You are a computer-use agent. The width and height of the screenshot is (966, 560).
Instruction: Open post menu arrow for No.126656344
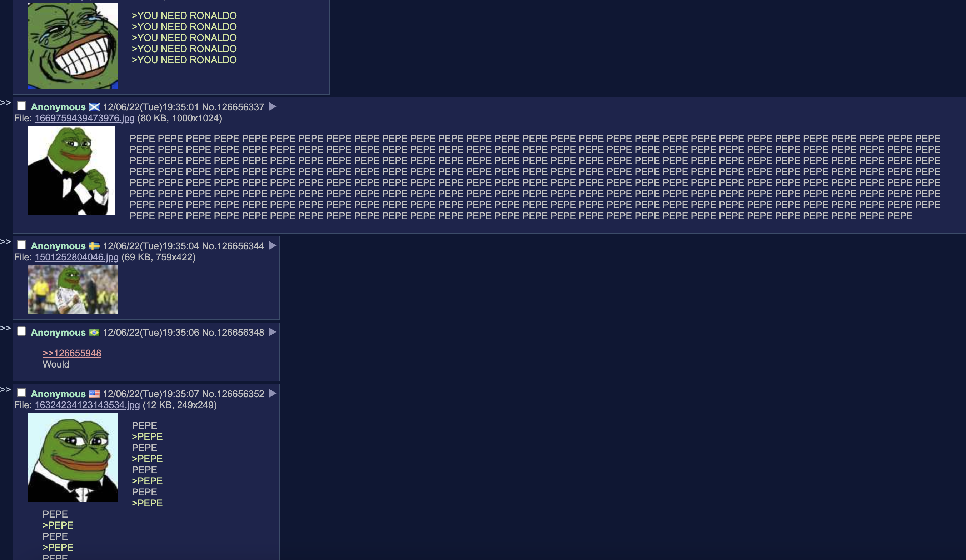tap(273, 246)
